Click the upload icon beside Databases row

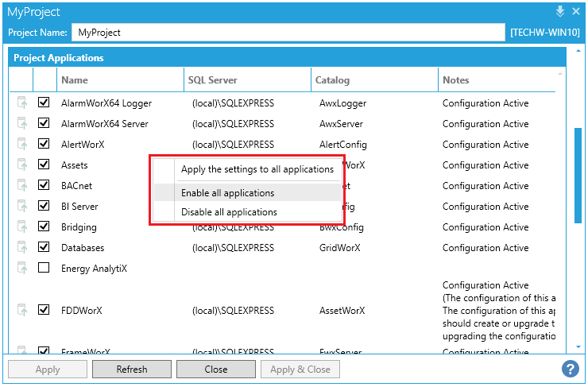pyautogui.click(x=21, y=248)
